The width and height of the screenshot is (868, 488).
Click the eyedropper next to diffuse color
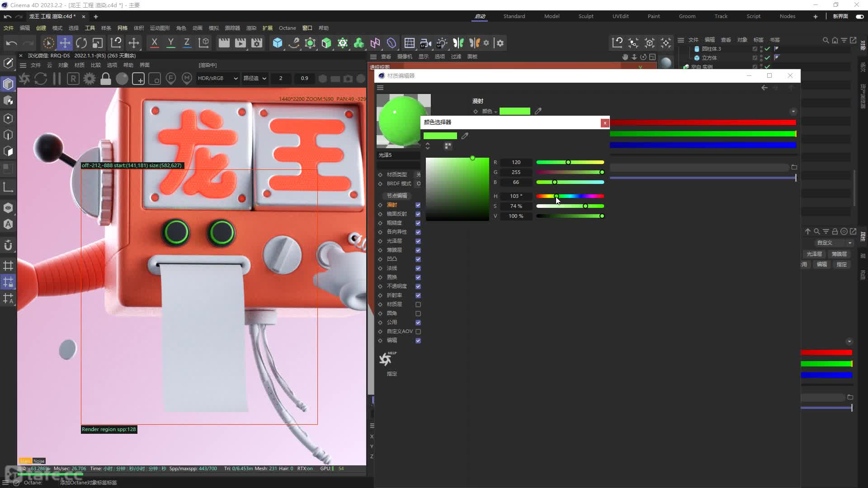click(x=538, y=111)
